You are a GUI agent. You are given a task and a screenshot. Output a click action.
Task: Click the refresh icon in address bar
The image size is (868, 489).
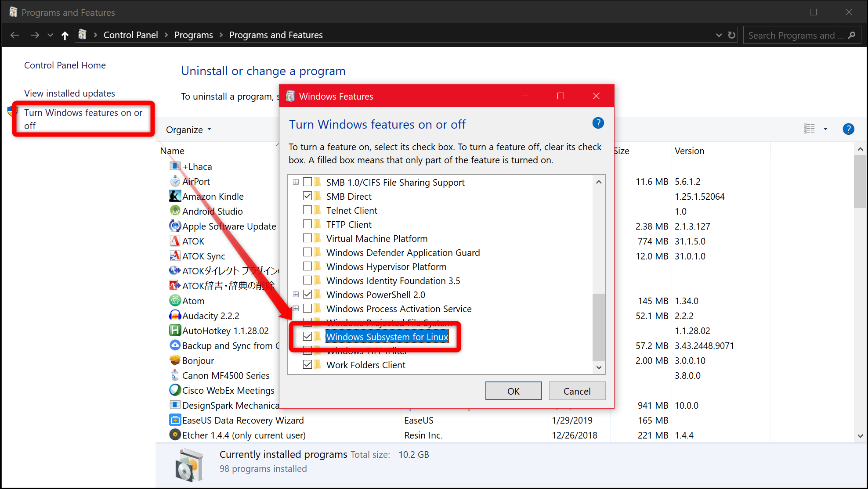731,35
